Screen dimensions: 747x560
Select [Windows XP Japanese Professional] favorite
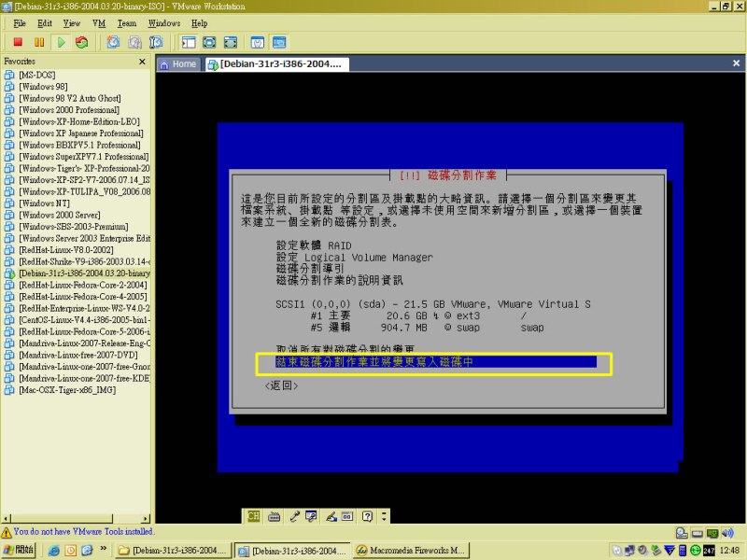81,133
